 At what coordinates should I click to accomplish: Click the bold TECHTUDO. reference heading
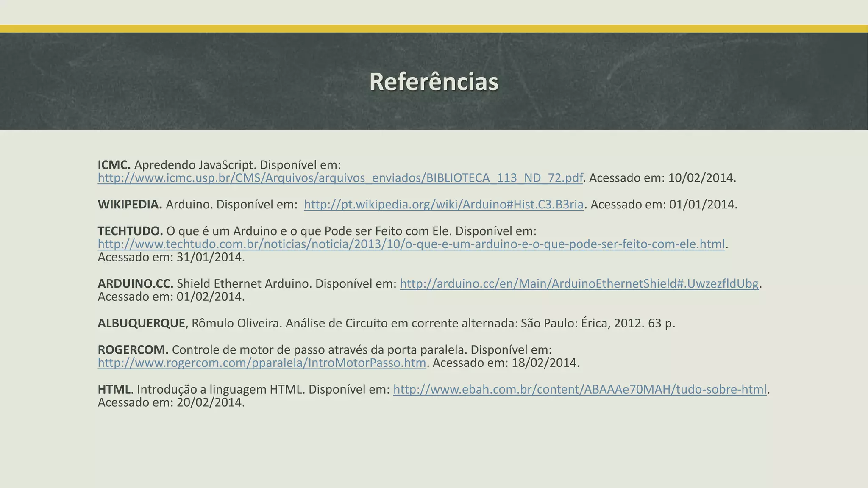(x=131, y=231)
